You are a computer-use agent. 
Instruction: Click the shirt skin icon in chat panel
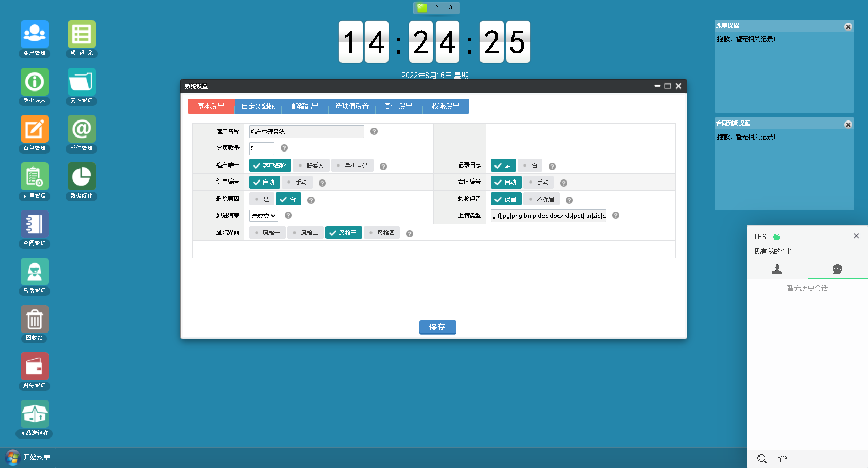[x=783, y=459]
